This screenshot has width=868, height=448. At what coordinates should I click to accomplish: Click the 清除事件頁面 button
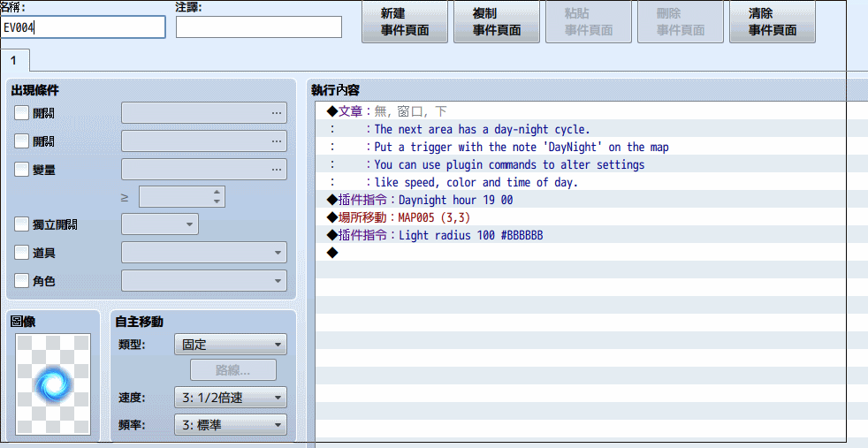coord(773,21)
